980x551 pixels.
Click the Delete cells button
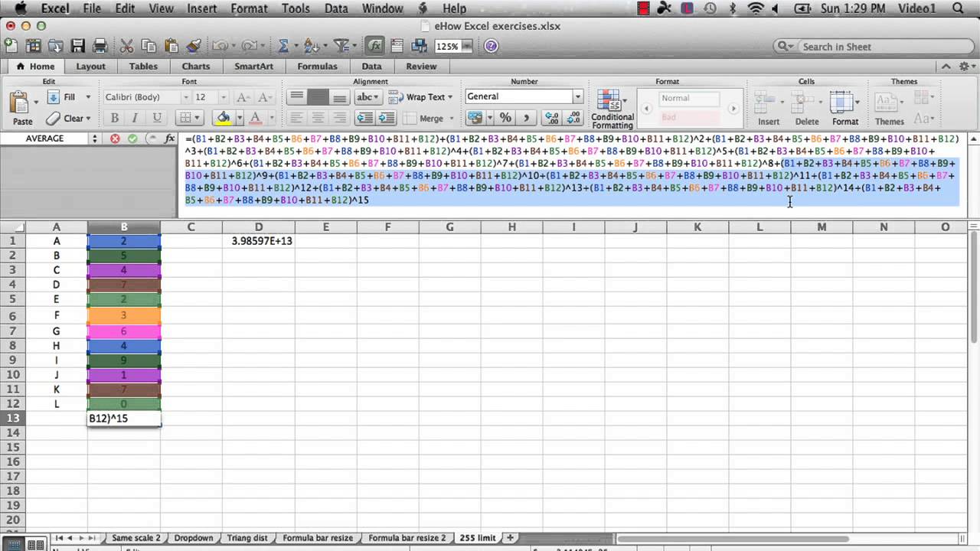pyautogui.click(x=806, y=109)
